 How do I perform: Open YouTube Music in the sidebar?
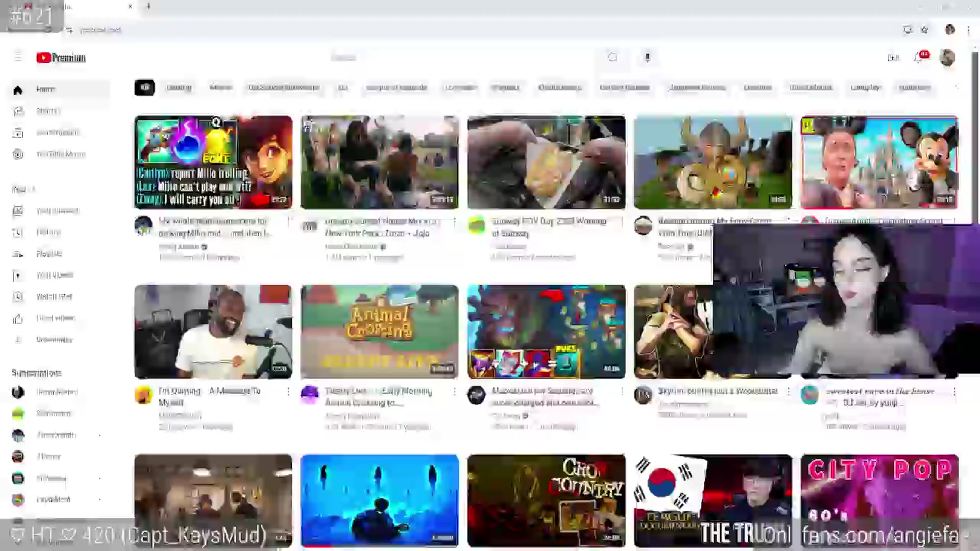pyautogui.click(x=60, y=154)
